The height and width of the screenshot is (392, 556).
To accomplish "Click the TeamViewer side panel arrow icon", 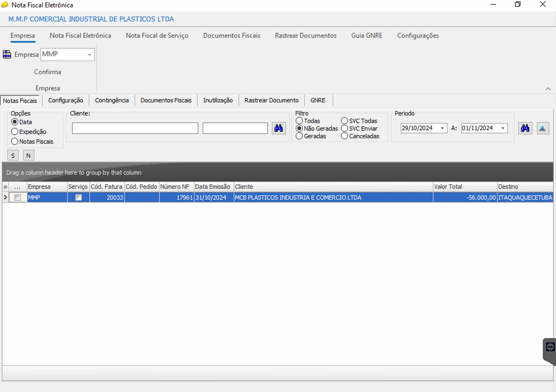I will (550, 347).
